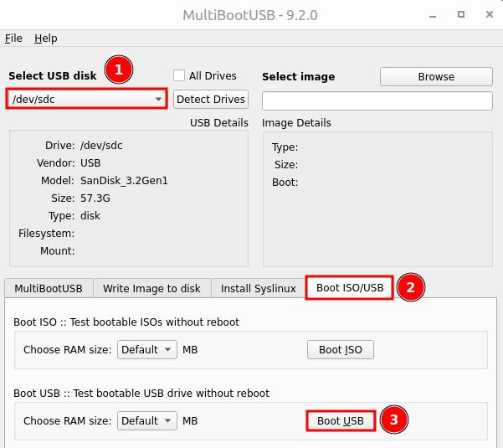Select the Boot ISO/USB tab
Viewport: 503px width, 448px height.
click(x=350, y=287)
